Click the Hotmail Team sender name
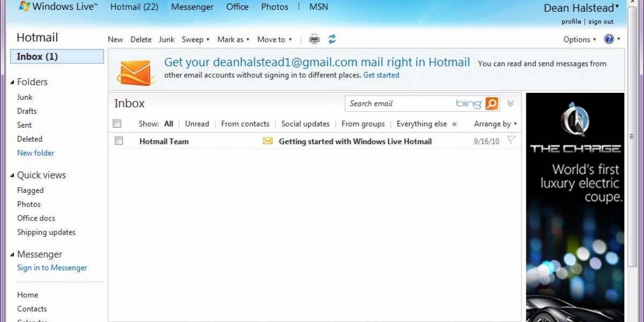 pos(164,142)
